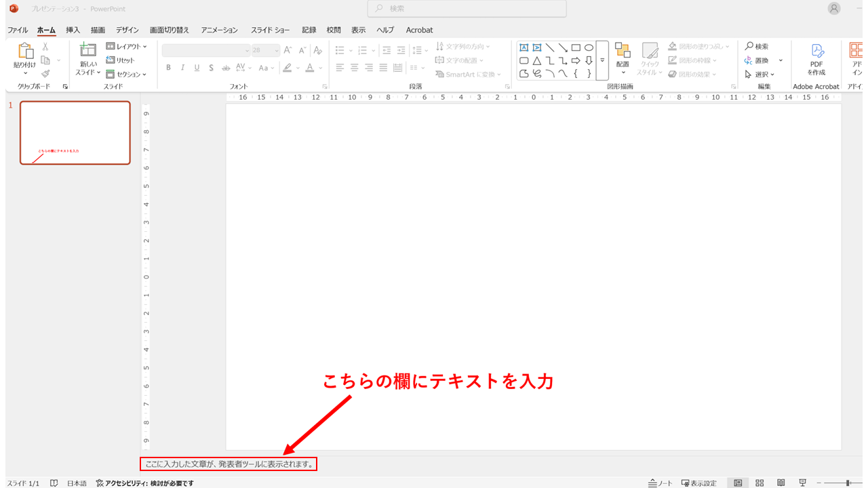This screenshot has width=868, height=488.
Task: Toggle the ノート notes pane button
Action: [x=660, y=483]
